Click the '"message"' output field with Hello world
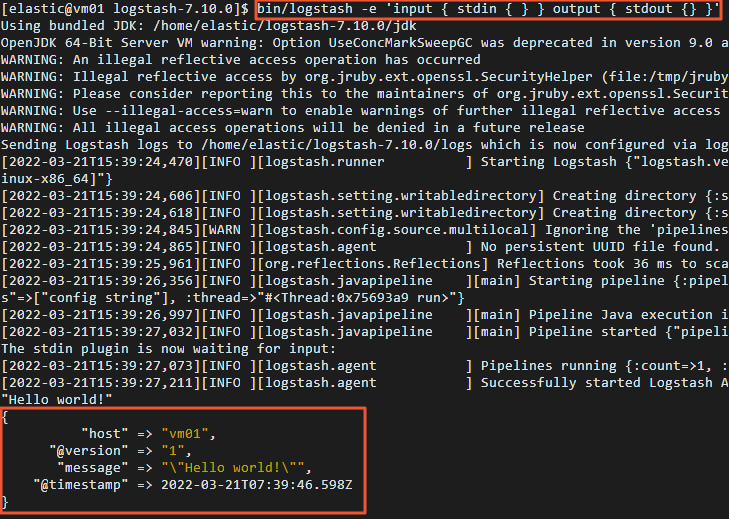Viewport: 729px width, 519px height. click(x=184, y=468)
